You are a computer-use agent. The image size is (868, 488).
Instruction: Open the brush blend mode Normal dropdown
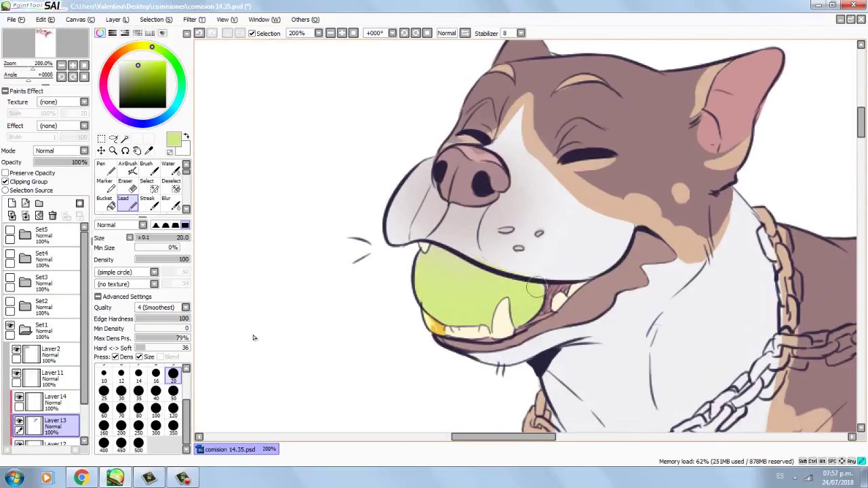(121, 225)
